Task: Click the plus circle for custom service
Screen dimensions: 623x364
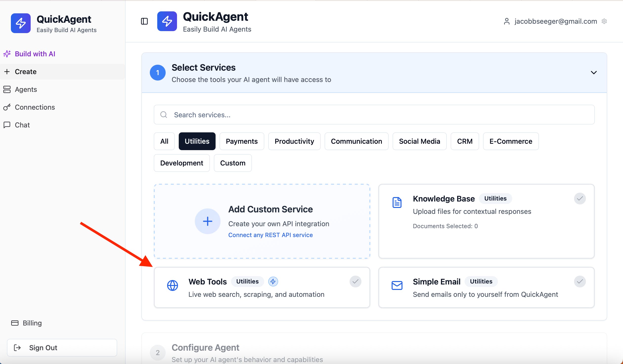Action: (208, 221)
